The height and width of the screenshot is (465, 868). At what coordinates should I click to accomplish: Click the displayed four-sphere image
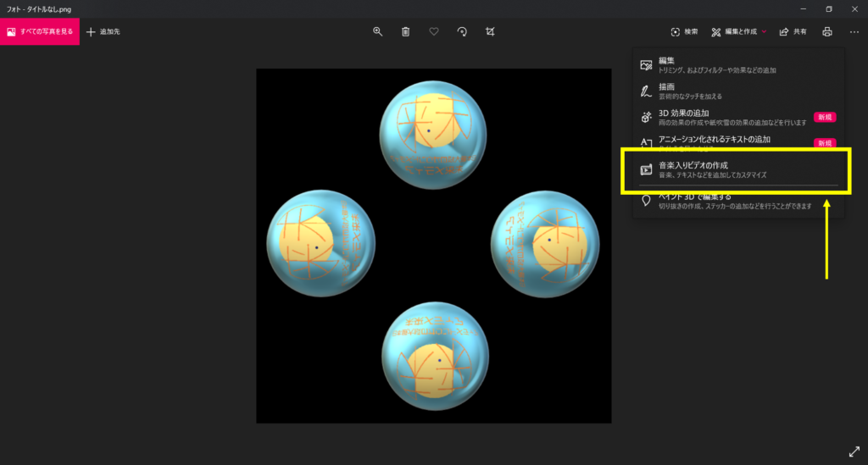pyautogui.click(x=434, y=246)
